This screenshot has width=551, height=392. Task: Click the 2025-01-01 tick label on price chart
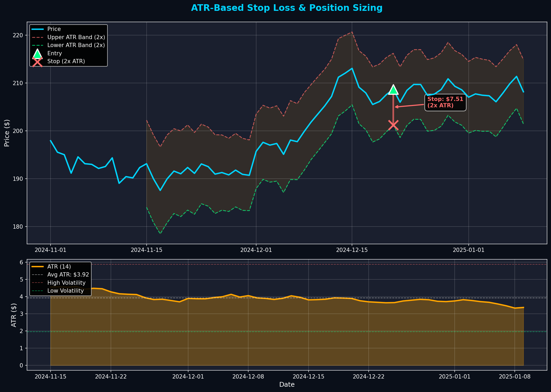[468, 250]
